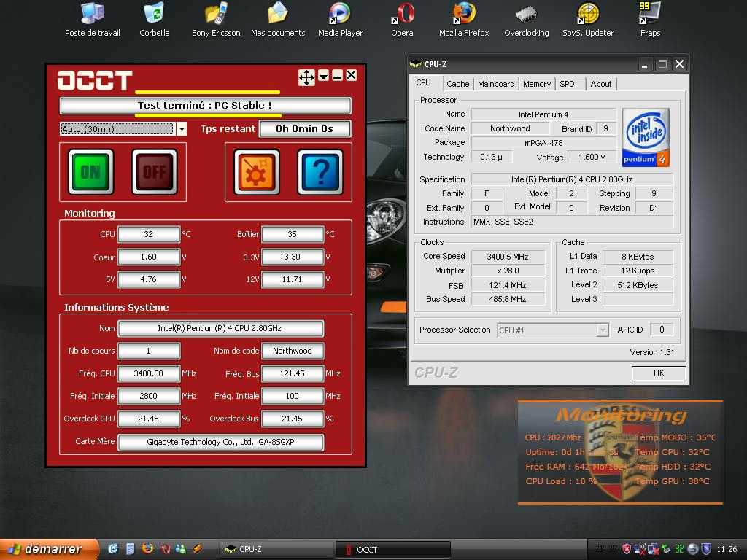The width and height of the screenshot is (747, 560).
Task: Click the Bus Speed value 485.8 MHz
Action: click(x=508, y=299)
